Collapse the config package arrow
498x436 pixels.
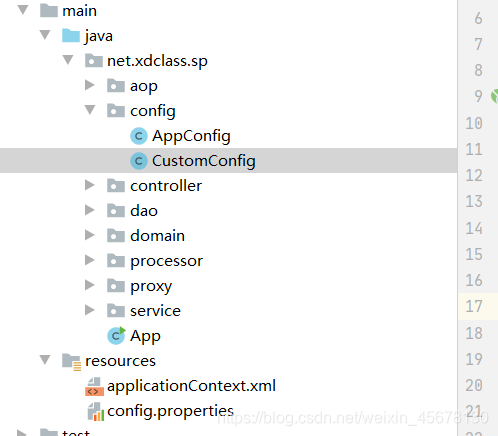click(x=90, y=110)
